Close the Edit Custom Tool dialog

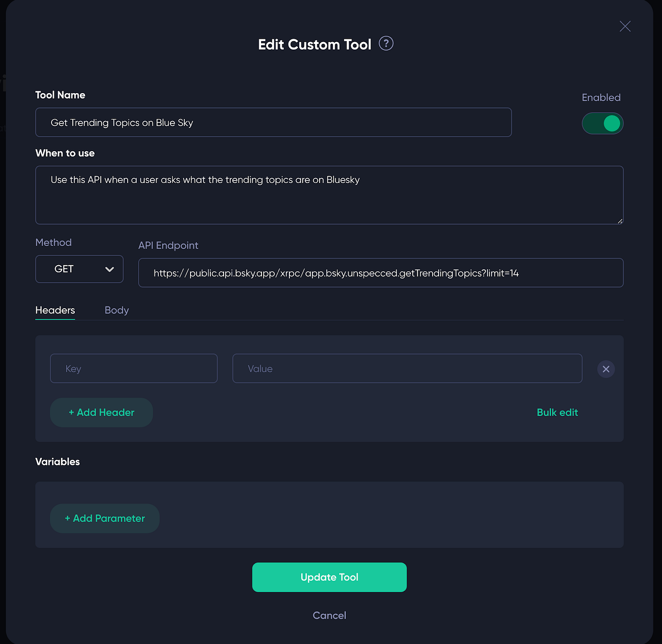625,26
